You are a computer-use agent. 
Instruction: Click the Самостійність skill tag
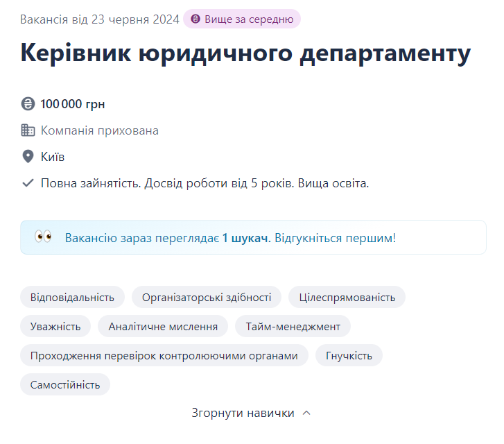coord(65,384)
